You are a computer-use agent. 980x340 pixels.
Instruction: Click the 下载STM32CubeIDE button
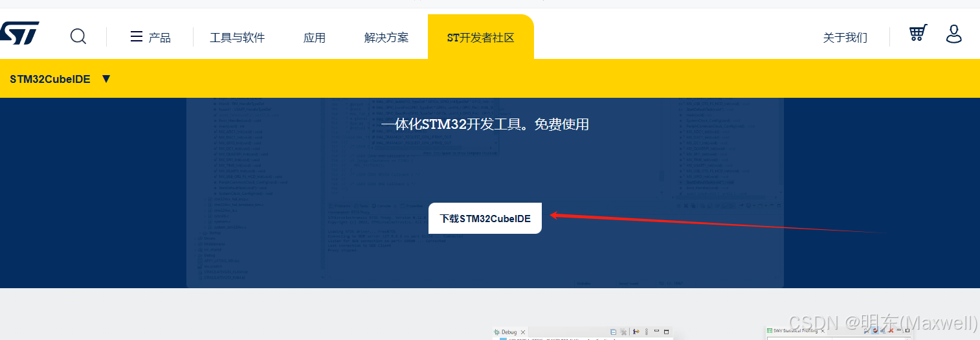[485, 218]
